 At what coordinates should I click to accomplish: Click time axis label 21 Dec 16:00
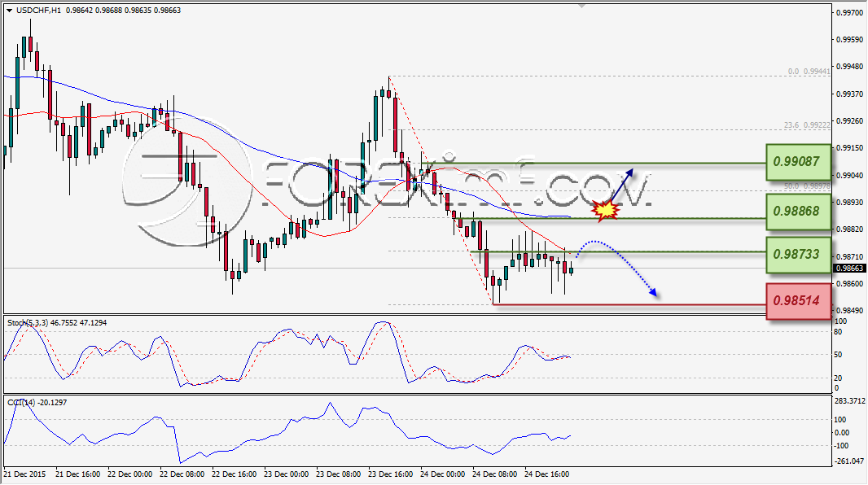pyautogui.click(x=78, y=474)
